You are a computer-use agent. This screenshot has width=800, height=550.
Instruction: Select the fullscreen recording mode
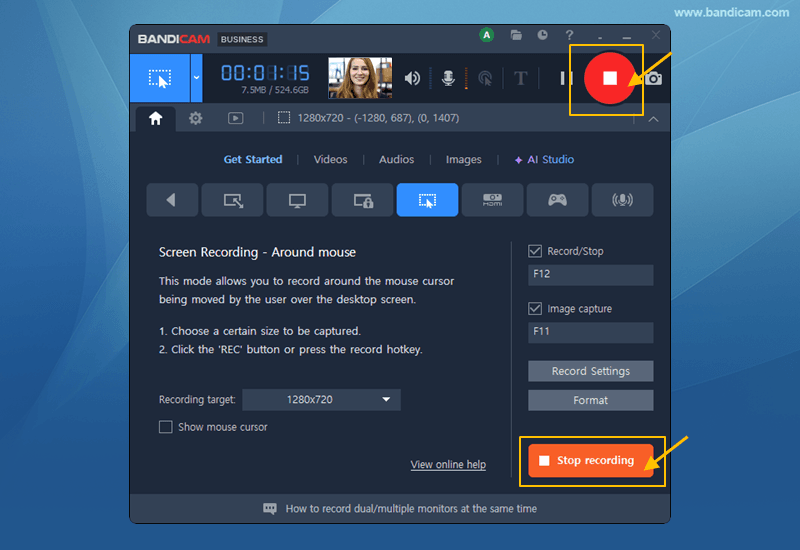[x=297, y=200]
